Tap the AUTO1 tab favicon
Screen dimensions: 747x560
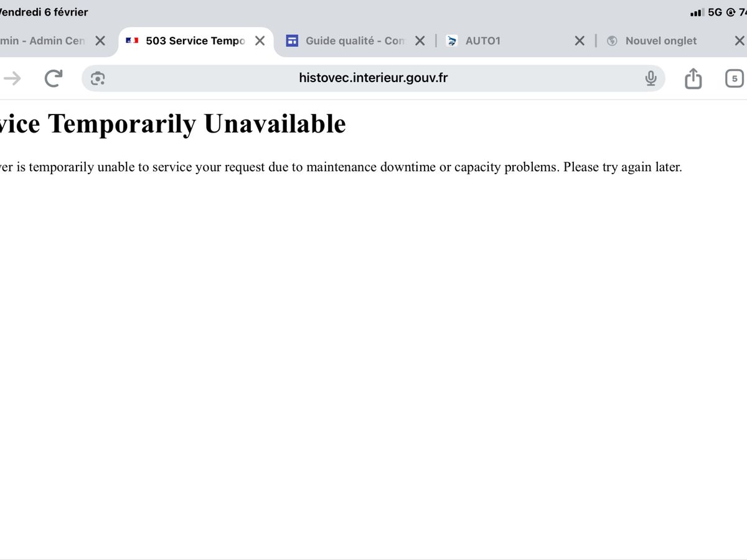[x=453, y=40]
